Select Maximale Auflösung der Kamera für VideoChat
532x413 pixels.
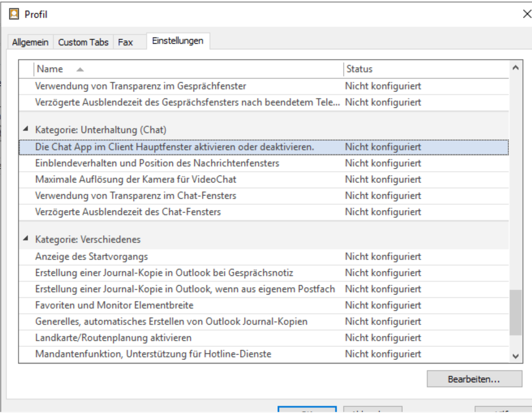pos(136,180)
